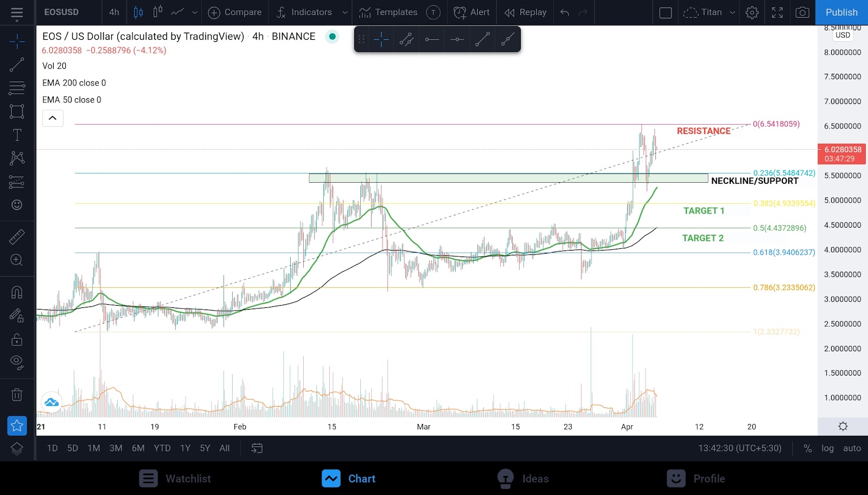Remove drawings with the trash icon
868x495 pixels.
click(17, 394)
